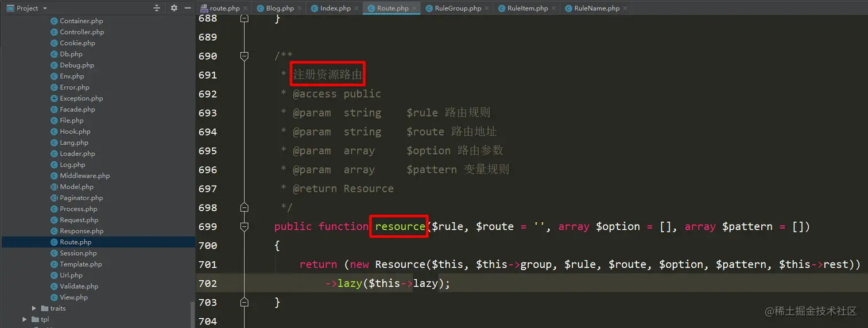Select Middleware.php in project tree
The height and width of the screenshot is (328, 868).
coord(84,176)
